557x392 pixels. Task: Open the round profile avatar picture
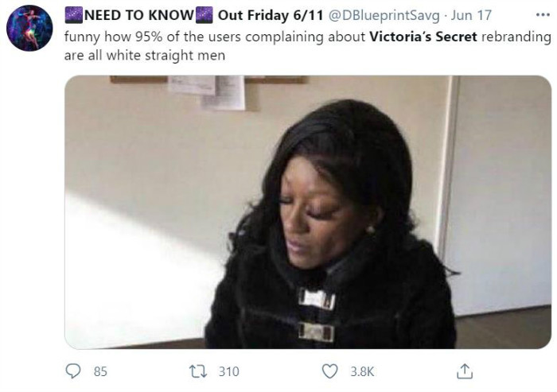(x=29, y=28)
